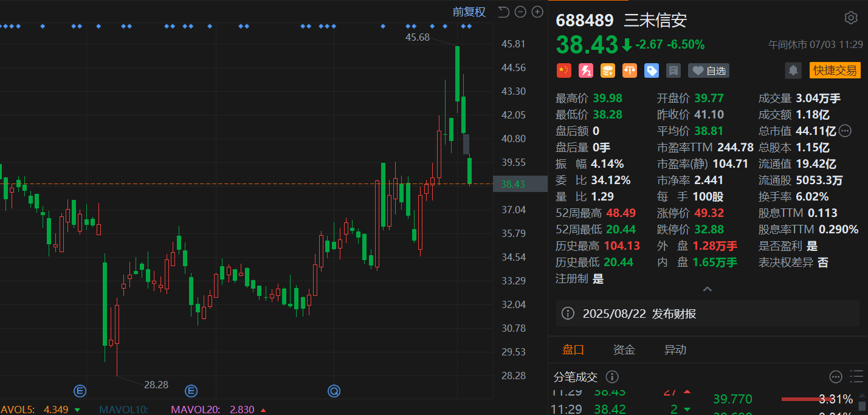Click the 28.28 low price annotation
This screenshot has width=868, height=415.
(x=156, y=385)
